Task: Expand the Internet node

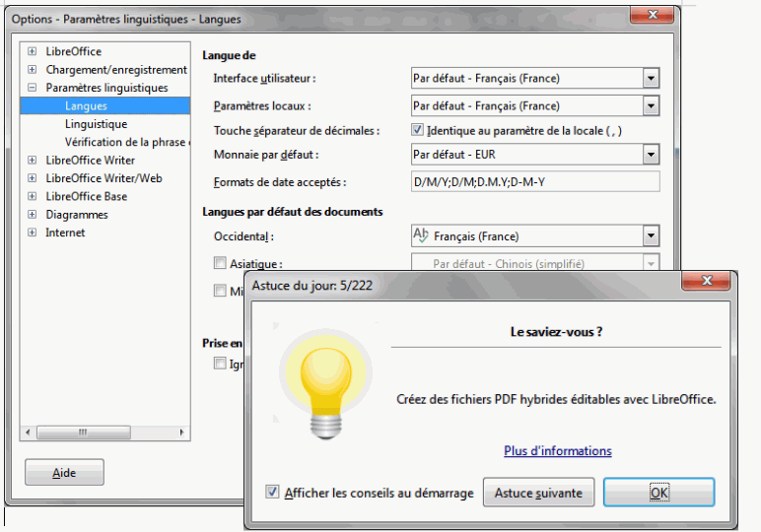Action: 32,233
